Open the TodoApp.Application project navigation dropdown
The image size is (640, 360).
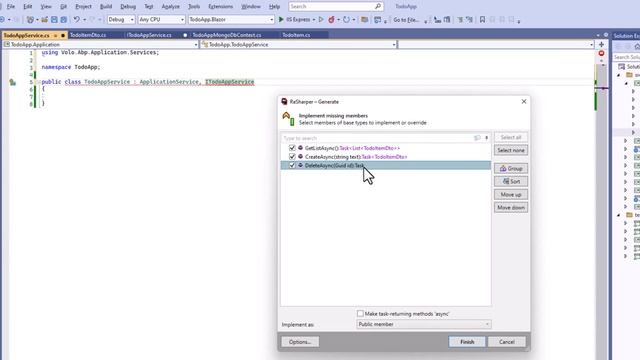coord(101,44)
